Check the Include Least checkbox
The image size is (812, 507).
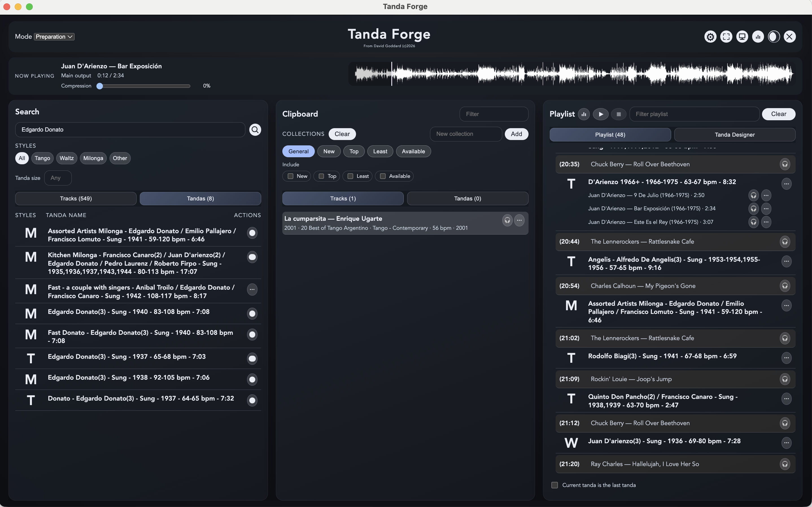click(350, 176)
